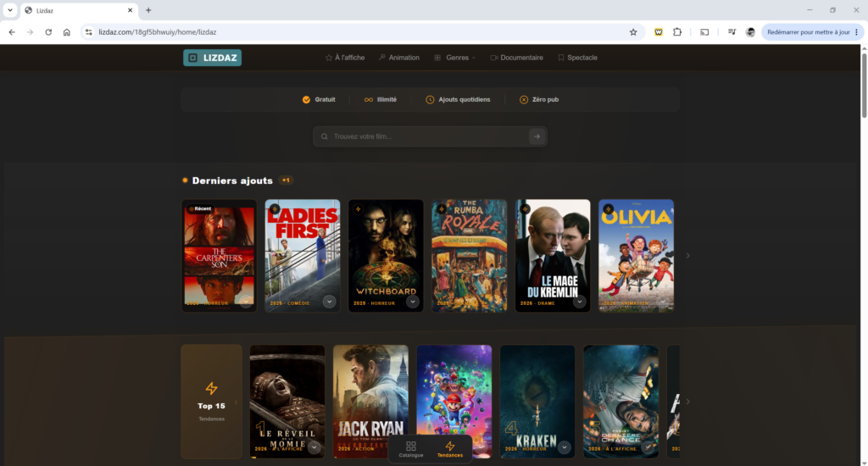Click the badge icon on Witchboard card

click(359, 209)
